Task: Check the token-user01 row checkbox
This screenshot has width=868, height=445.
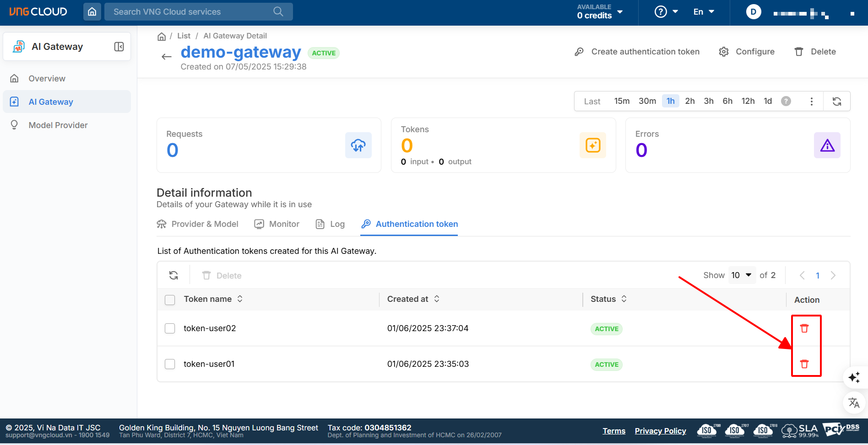Action: 170,364
